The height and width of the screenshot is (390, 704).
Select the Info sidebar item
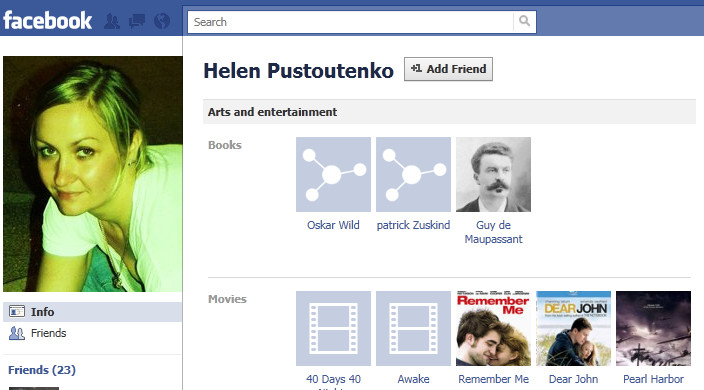pyautogui.click(x=92, y=312)
